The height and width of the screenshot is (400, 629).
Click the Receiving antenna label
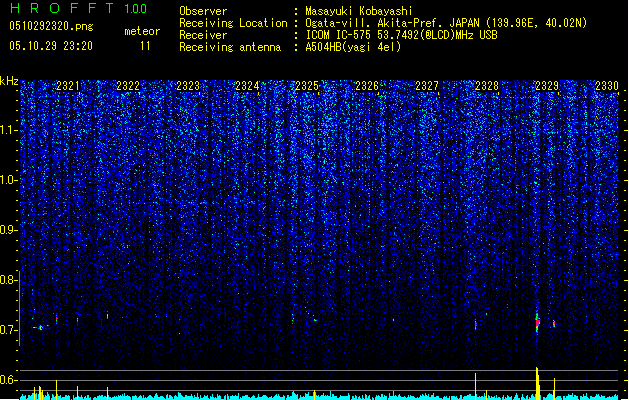230,47
